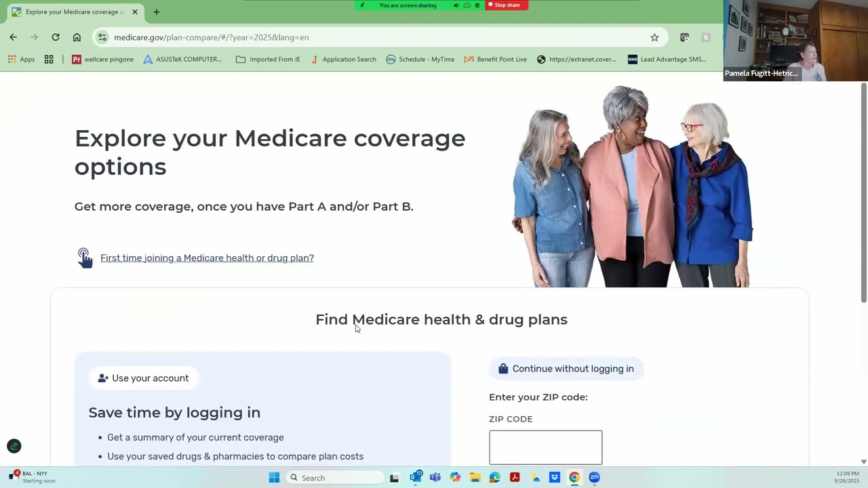Click the Use your saved drugs & pharmacies bullet
The width and height of the screenshot is (868, 488).
coord(235,456)
